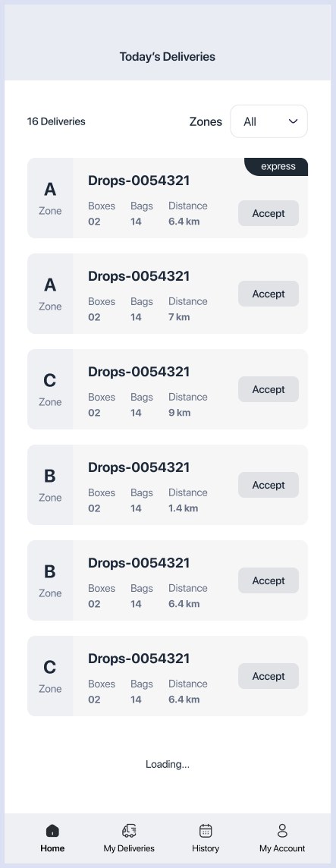This screenshot has width=336, height=868.
Task: Open the History calendar icon
Action: pos(206,830)
